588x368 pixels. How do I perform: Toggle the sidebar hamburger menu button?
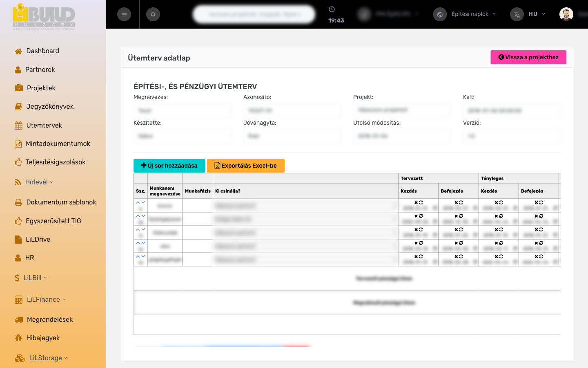124,14
